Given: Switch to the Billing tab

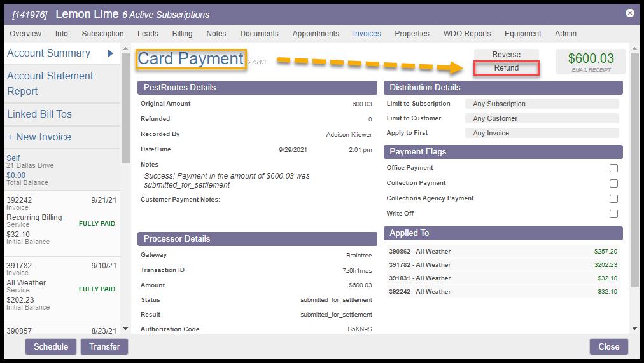Looking at the screenshot, I should [x=182, y=34].
